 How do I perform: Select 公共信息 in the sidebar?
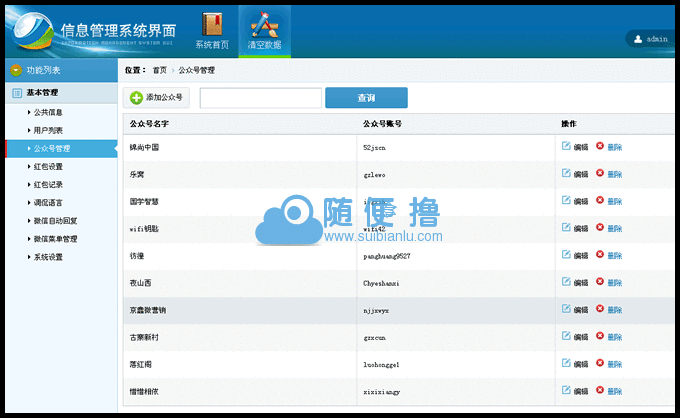48,113
